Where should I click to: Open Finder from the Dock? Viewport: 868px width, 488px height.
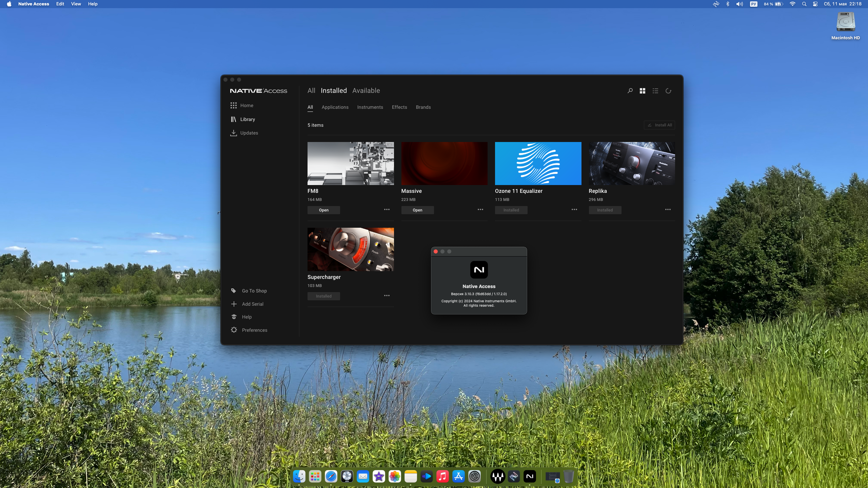(x=299, y=477)
